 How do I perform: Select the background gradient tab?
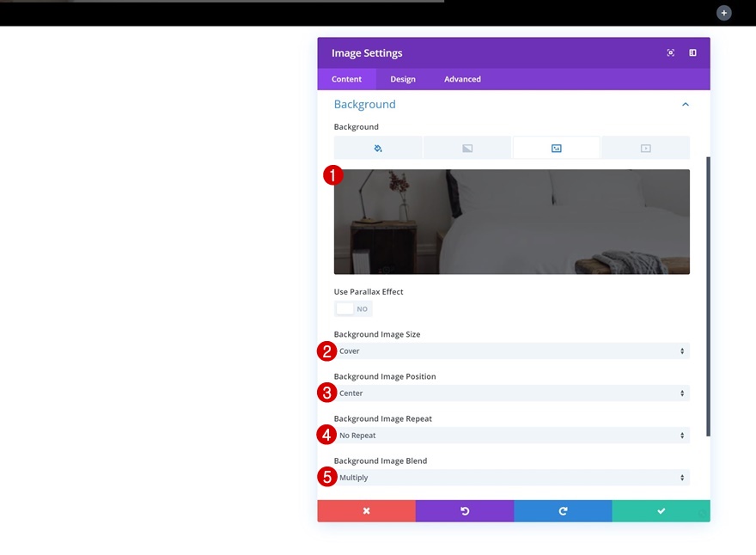pos(467,148)
